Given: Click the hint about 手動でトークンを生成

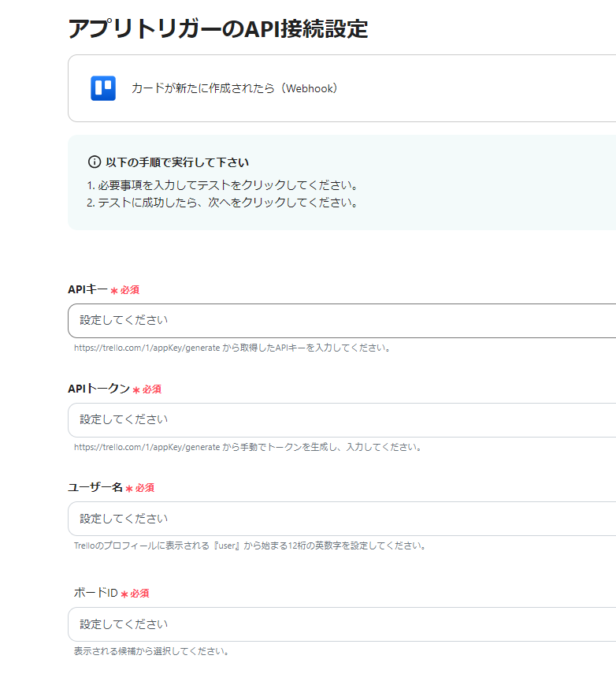Looking at the screenshot, I should click(248, 447).
